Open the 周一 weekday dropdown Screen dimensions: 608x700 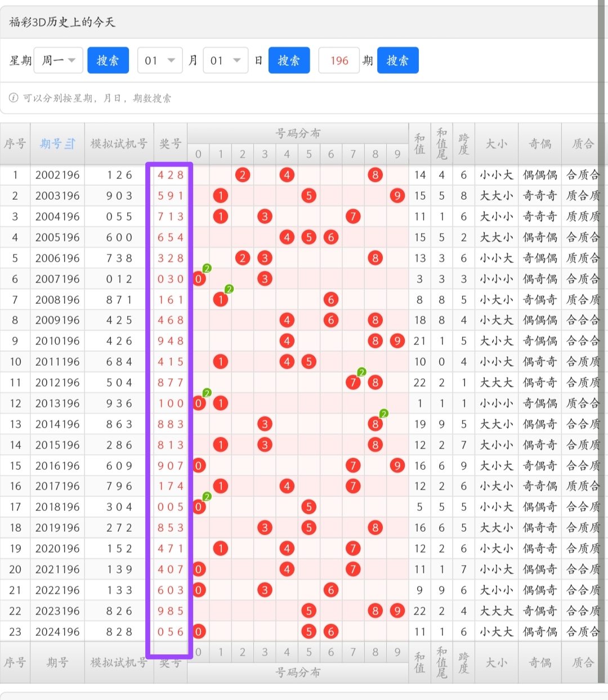point(59,60)
